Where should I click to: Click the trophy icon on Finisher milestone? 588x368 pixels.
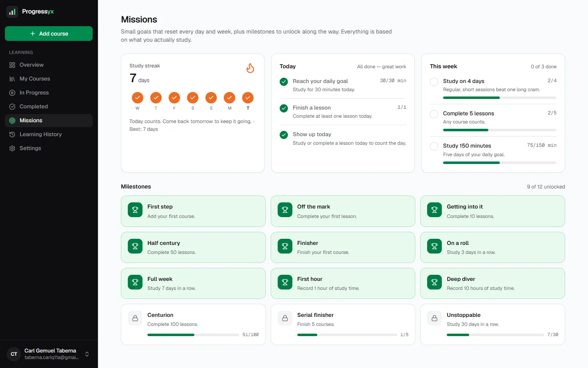click(x=285, y=246)
